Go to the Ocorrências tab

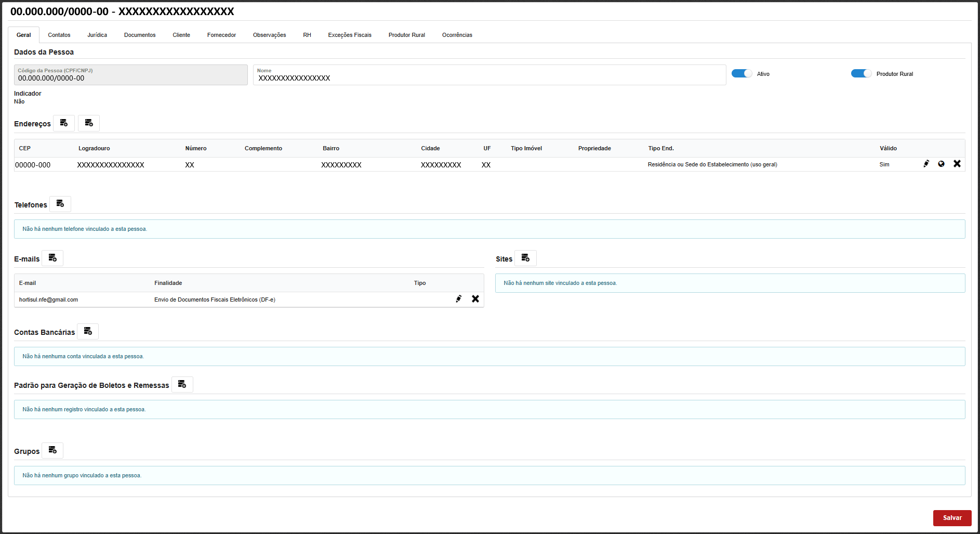(x=457, y=35)
